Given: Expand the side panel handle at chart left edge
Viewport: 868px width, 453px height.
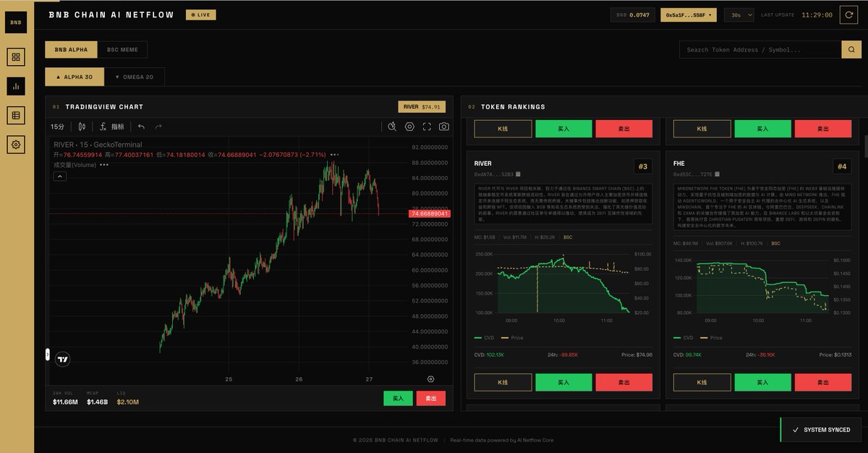Looking at the screenshot, I should (x=48, y=355).
